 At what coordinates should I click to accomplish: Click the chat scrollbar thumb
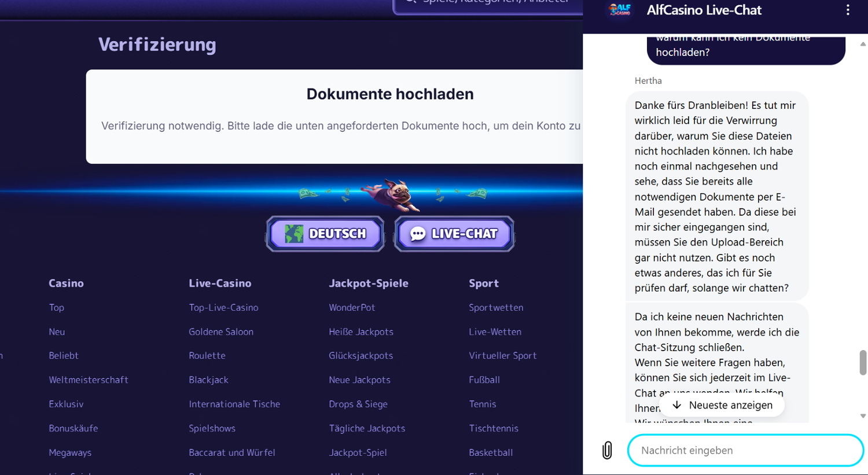point(863,363)
